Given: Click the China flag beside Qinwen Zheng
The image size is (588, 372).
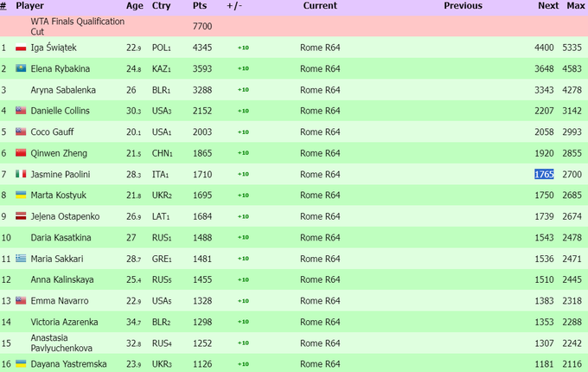Looking at the screenshot, I should [x=22, y=153].
